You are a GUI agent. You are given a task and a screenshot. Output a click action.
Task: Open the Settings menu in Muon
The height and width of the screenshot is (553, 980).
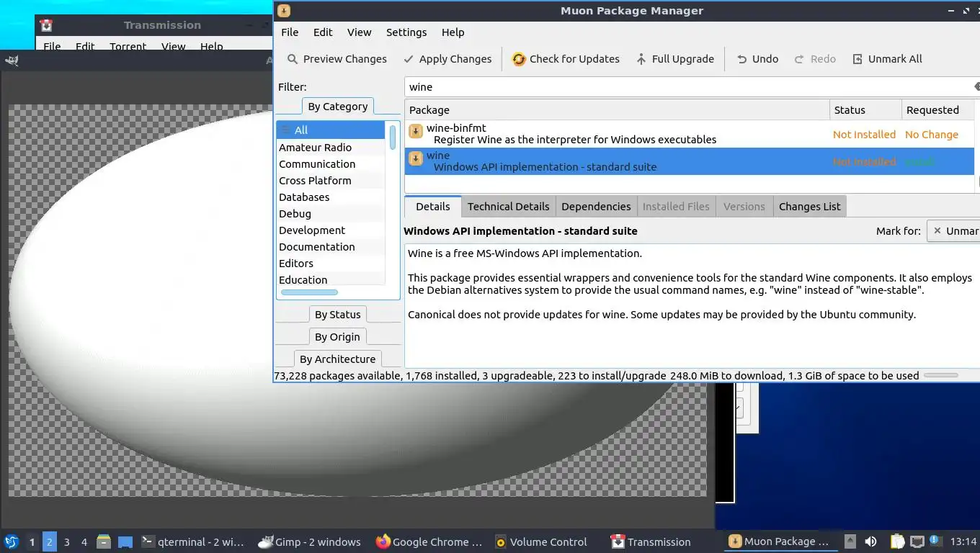(x=406, y=32)
